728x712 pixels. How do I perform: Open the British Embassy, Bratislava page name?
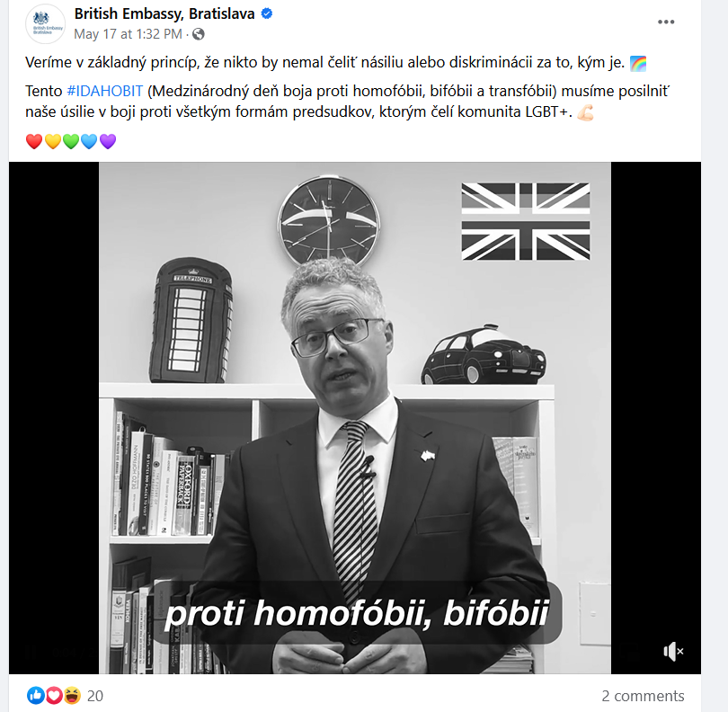point(164,13)
